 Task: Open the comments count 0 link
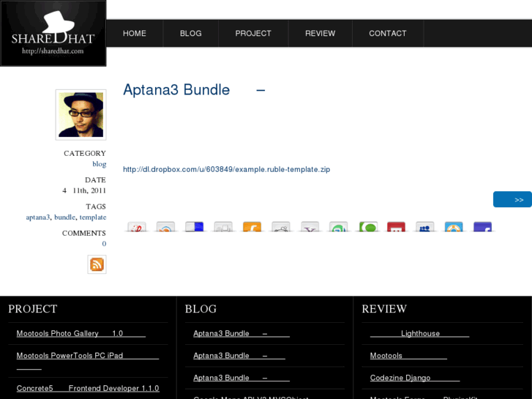[x=104, y=244]
